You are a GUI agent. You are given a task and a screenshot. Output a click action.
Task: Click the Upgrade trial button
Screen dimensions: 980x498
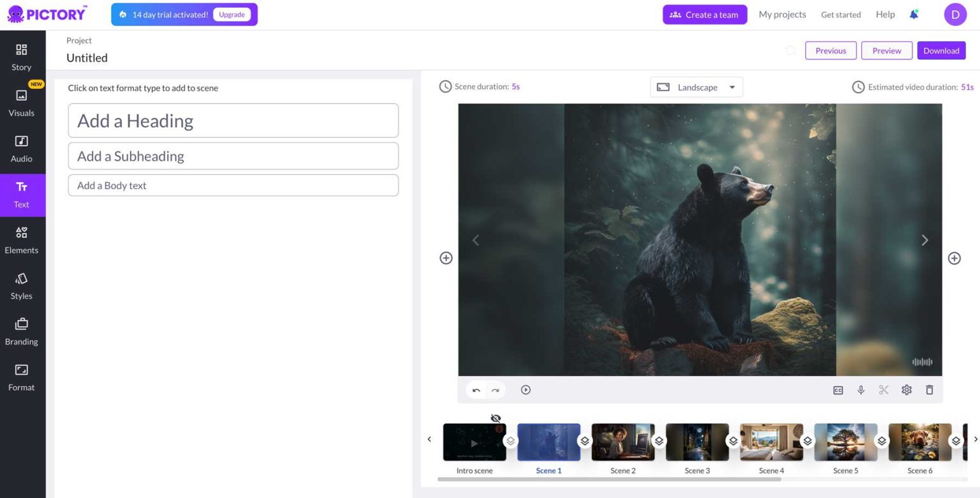[x=232, y=15]
